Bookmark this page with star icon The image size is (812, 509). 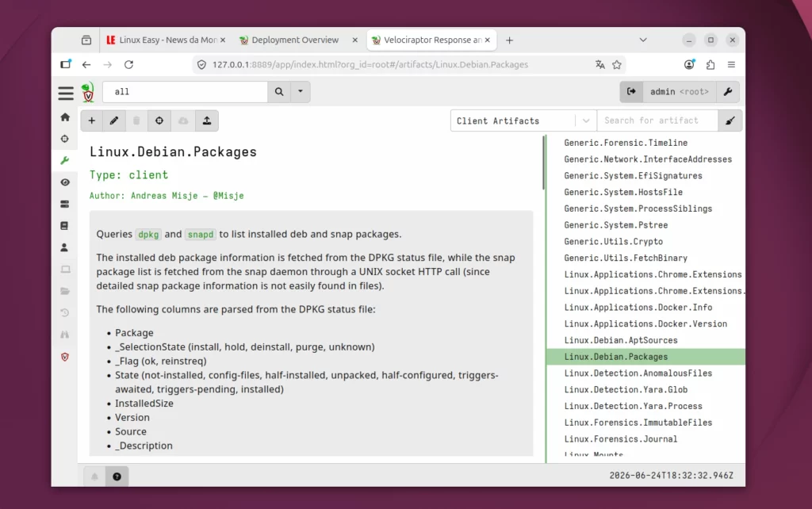point(617,65)
